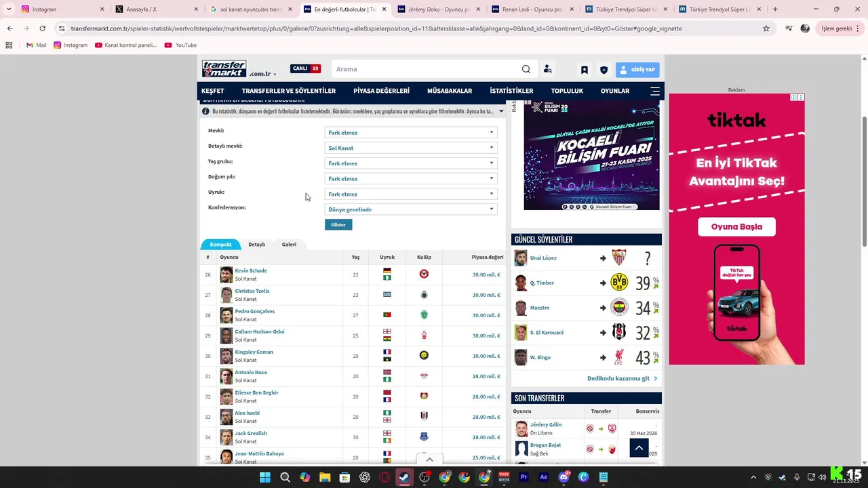This screenshot has height=488, width=868.
Task: Open the Mevki dropdown
Action: click(x=411, y=133)
